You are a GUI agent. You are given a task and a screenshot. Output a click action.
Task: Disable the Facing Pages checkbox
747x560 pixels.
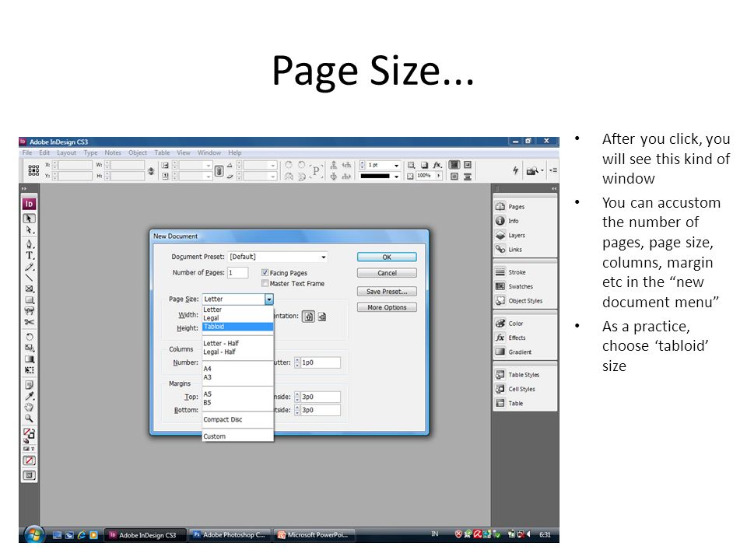tap(265, 273)
